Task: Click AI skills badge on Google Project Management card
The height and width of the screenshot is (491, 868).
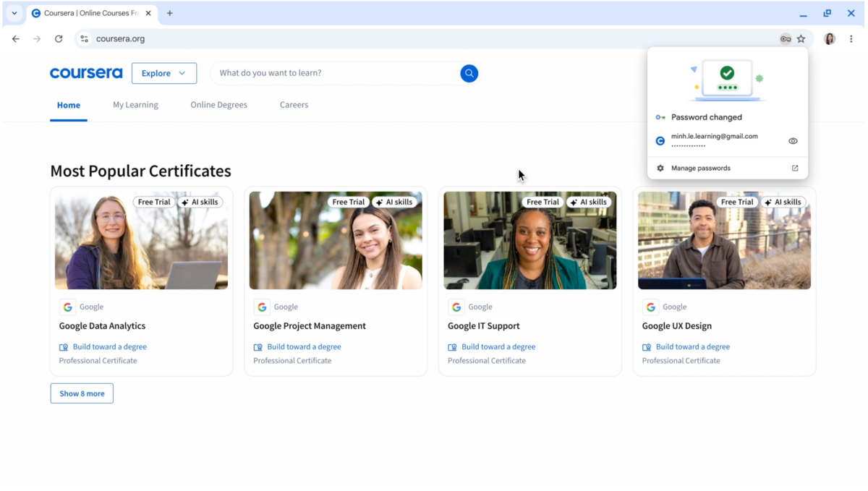Action: (395, 202)
